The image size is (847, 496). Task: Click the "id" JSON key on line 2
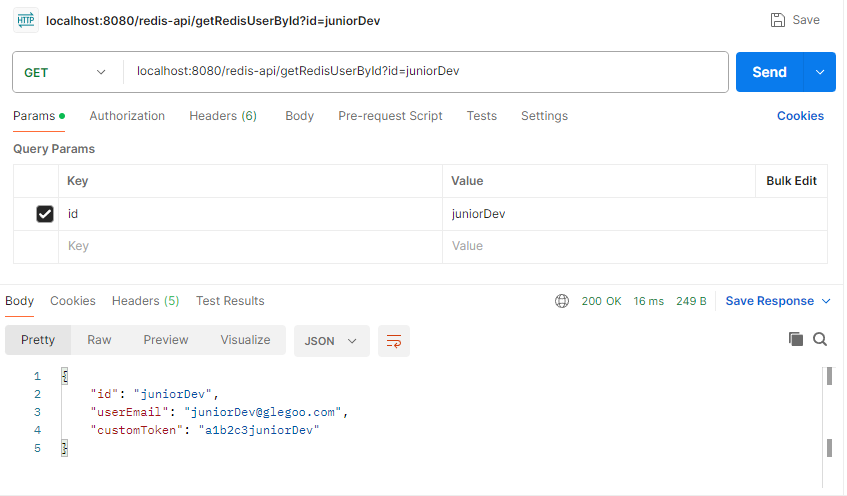point(104,394)
